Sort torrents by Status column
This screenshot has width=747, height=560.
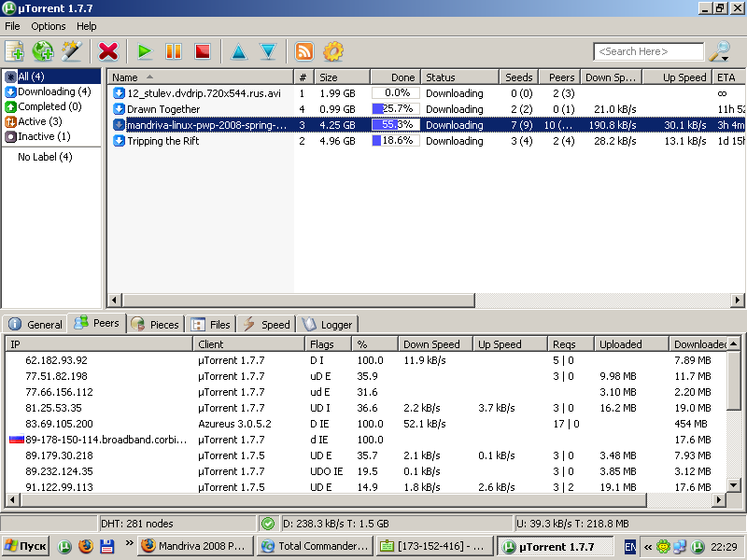point(460,77)
